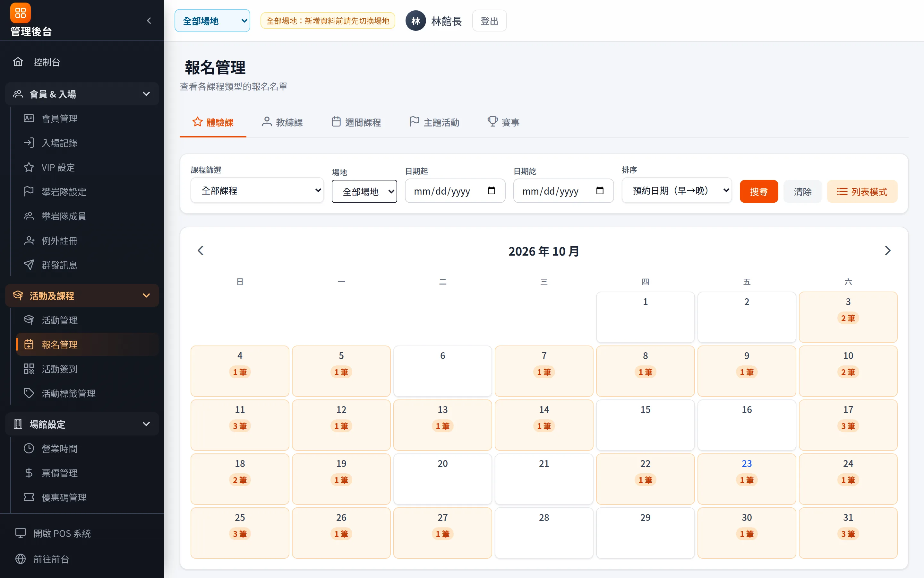This screenshot has width=924, height=578.
Task: Click the orange 搜尋 button
Action: tap(759, 191)
